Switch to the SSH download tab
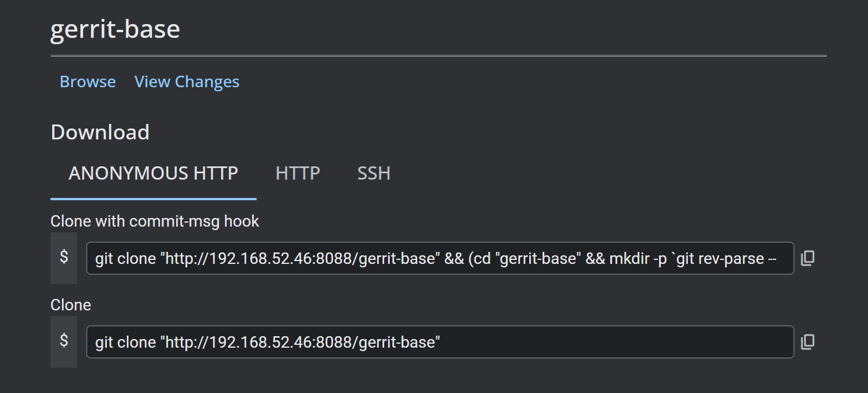 click(374, 173)
